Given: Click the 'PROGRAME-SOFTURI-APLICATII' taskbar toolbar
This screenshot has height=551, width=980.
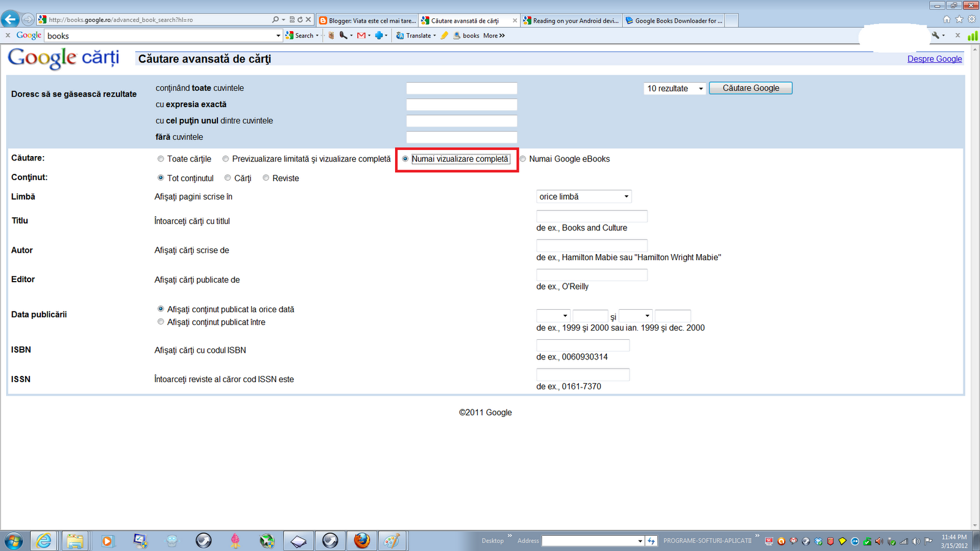Looking at the screenshot, I should pos(707,541).
